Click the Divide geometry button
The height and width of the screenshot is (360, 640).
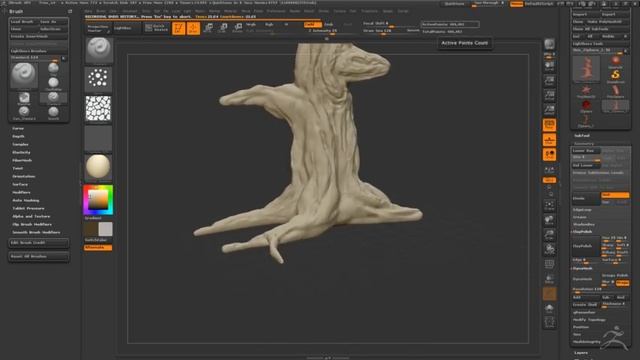coord(586,198)
